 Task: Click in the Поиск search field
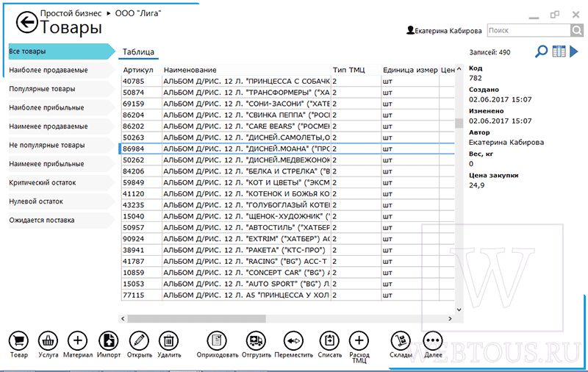[x=528, y=30]
